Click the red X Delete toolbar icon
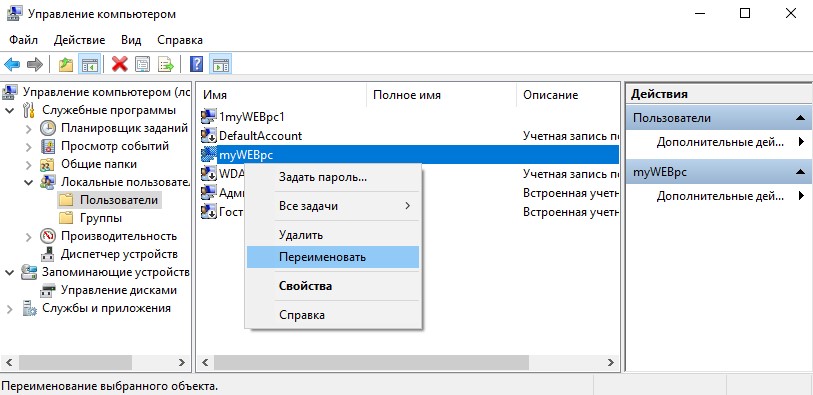Image resolution: width=813 pixels, height=395 pixels. pyautogui.click(x=120, y=65)
